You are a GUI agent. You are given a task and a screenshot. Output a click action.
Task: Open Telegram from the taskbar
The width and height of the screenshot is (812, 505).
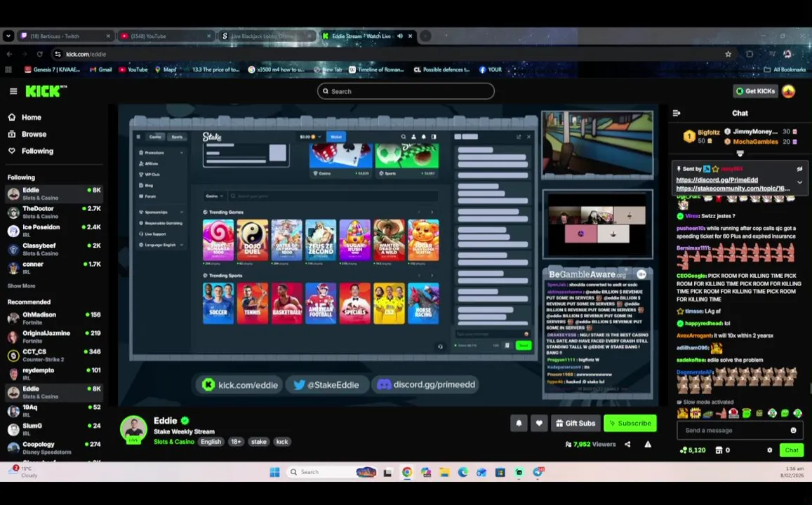click(x=538, y=472)
